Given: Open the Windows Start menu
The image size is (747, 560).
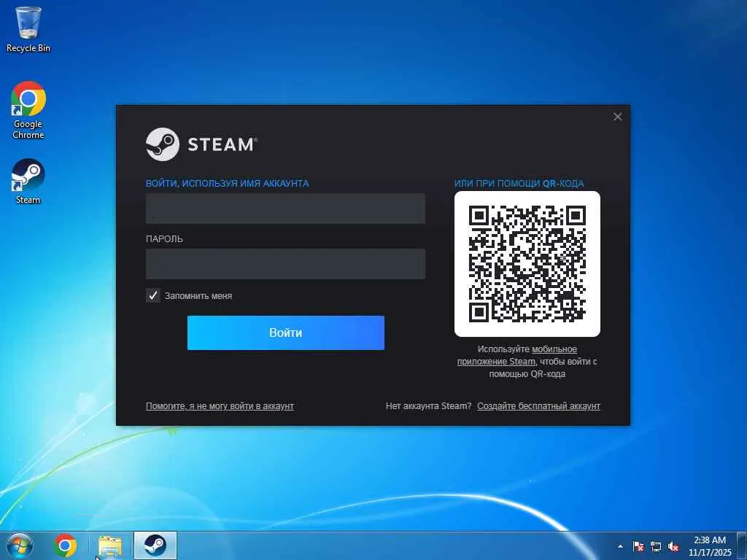Looking at the screenshot, I should [19, 545].
